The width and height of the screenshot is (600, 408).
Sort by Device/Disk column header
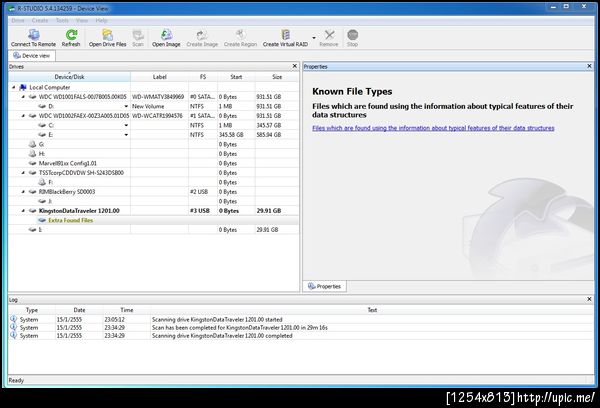pyautogui.click(x=69, y=77)
